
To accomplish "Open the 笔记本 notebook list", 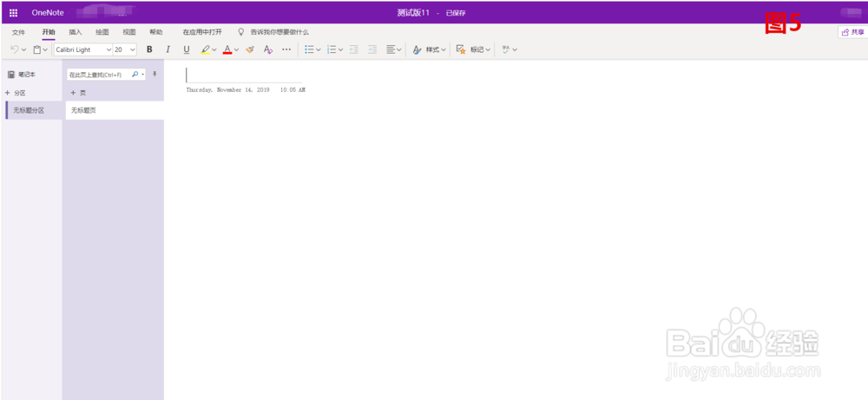I will click(x=22, y=74).
